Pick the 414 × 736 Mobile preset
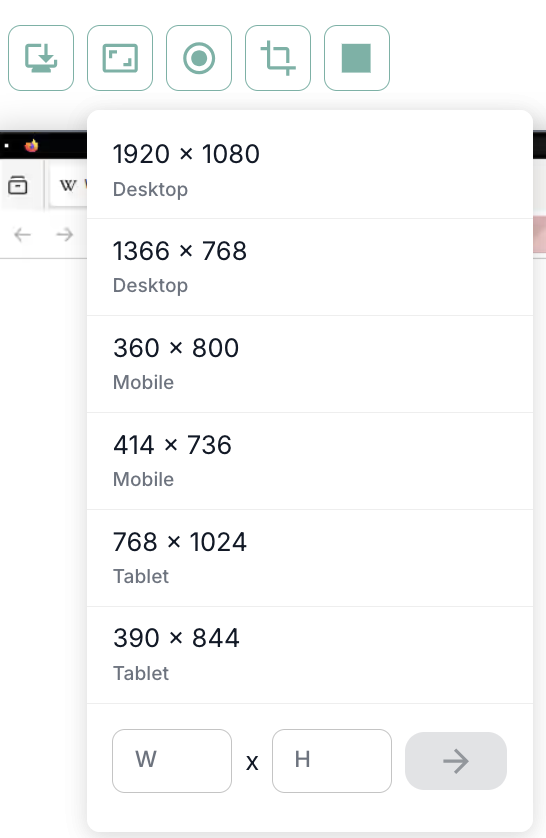 [310, 461]
